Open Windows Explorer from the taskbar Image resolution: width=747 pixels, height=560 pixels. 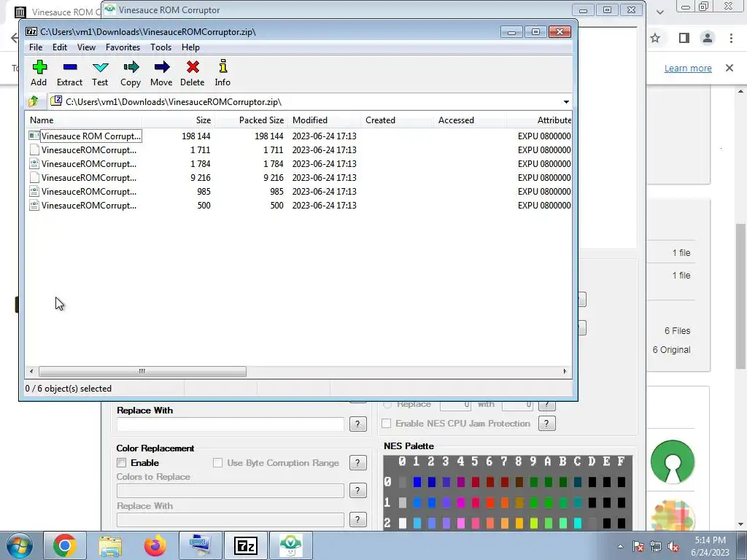110,545
